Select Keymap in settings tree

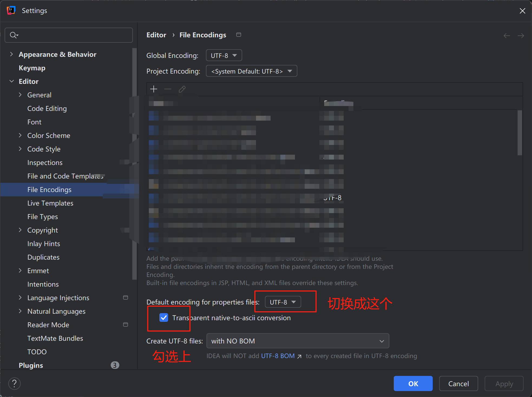pyautogui.click(x=32, y=68)
